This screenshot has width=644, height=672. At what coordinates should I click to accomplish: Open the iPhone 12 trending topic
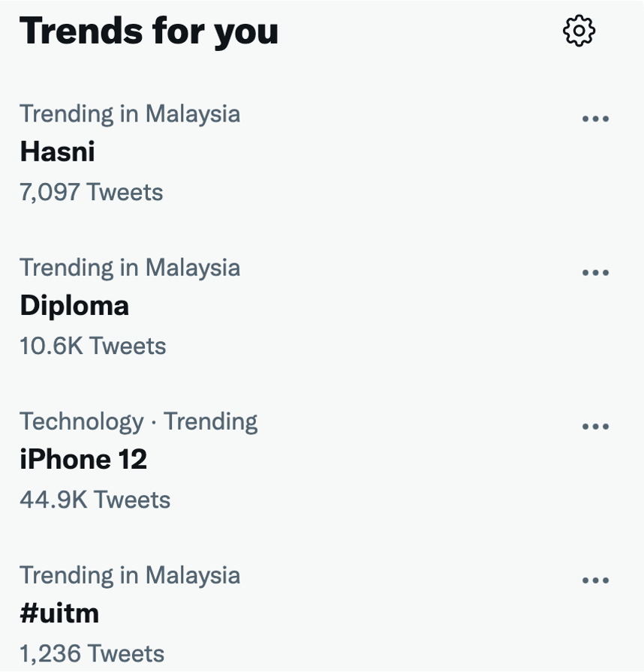tap(83, 460)
